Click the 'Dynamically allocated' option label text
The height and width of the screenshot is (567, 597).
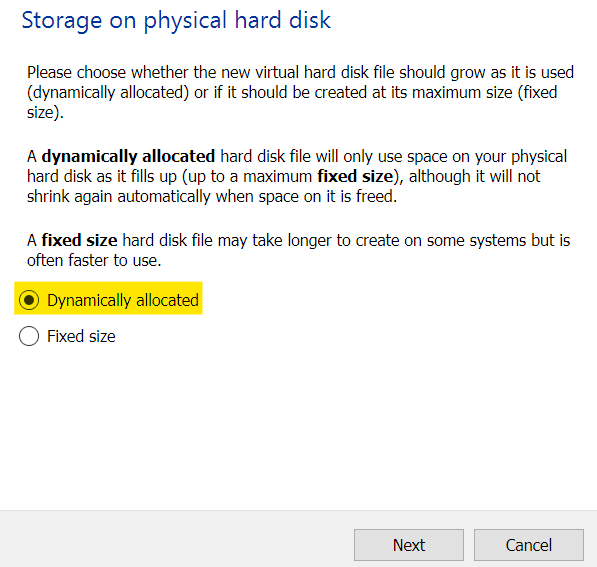point(123,300)
